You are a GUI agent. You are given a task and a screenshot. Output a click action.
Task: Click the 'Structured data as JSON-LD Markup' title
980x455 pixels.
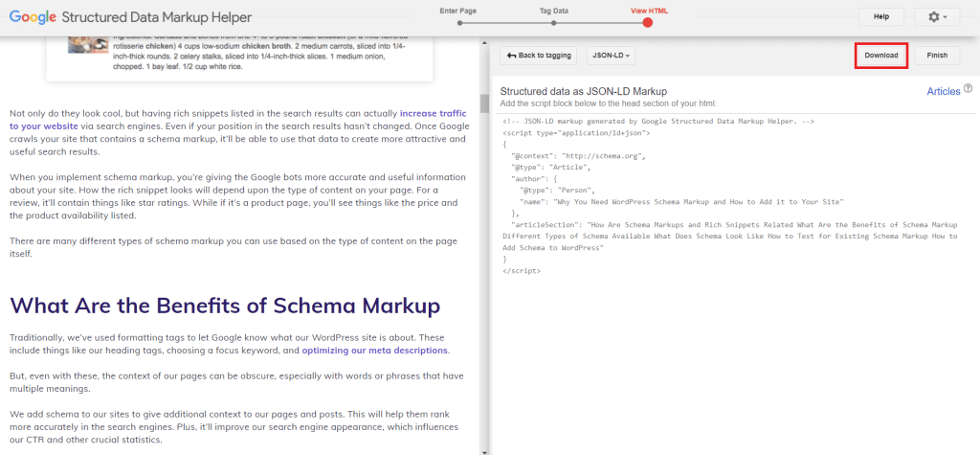tap(584, 91)
